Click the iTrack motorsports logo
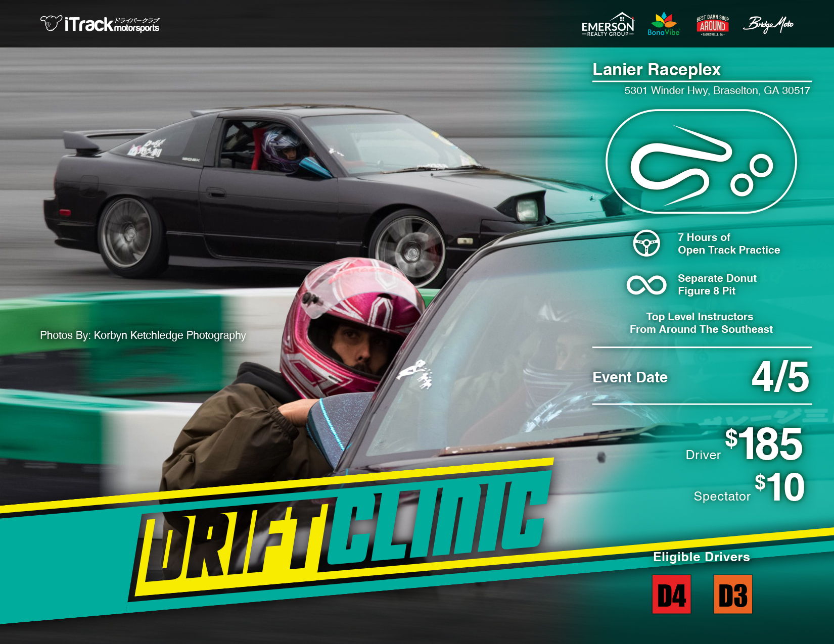The image size is (834, 644). pos(100,24)
